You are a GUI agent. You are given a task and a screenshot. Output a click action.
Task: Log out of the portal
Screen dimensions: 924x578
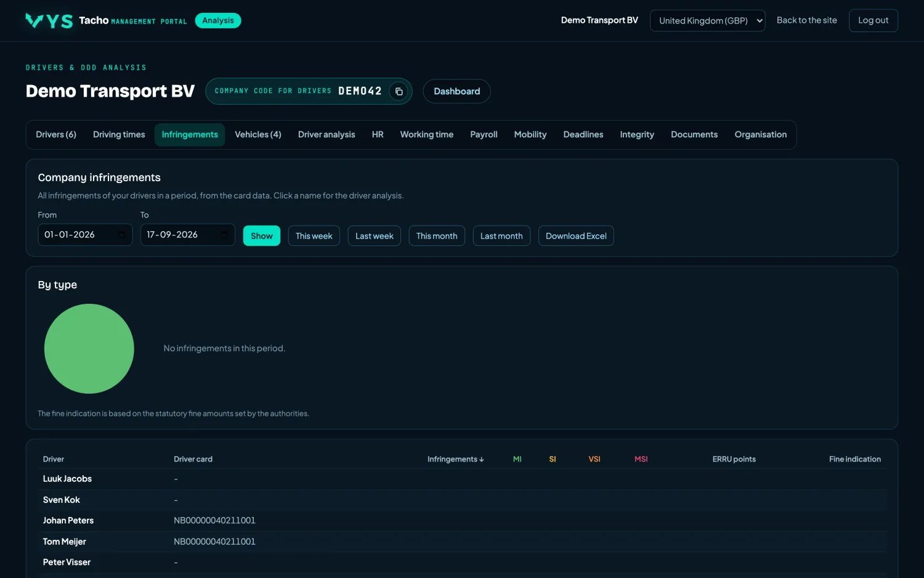click(873, 20)
